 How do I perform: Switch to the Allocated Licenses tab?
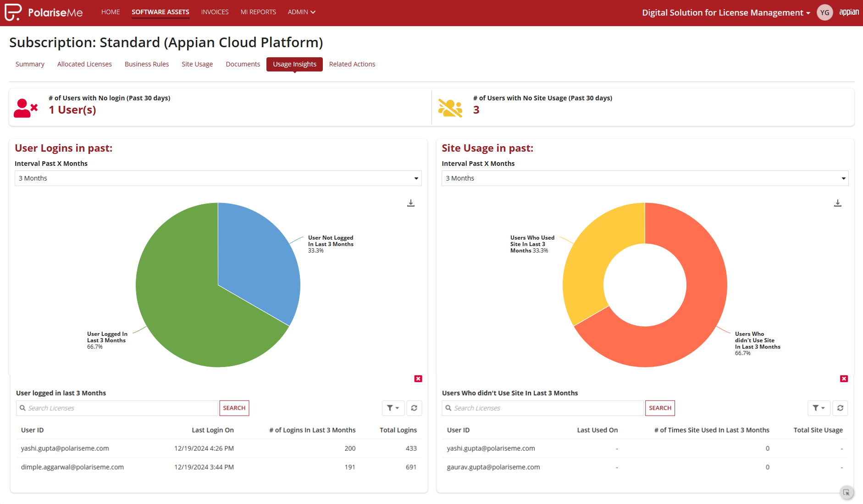click(84, 64)
